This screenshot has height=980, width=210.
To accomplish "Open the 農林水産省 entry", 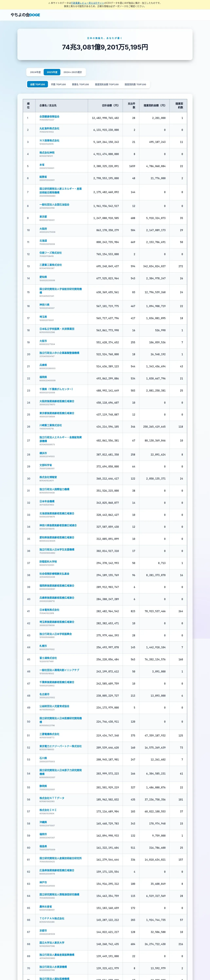I will point(46,906).
